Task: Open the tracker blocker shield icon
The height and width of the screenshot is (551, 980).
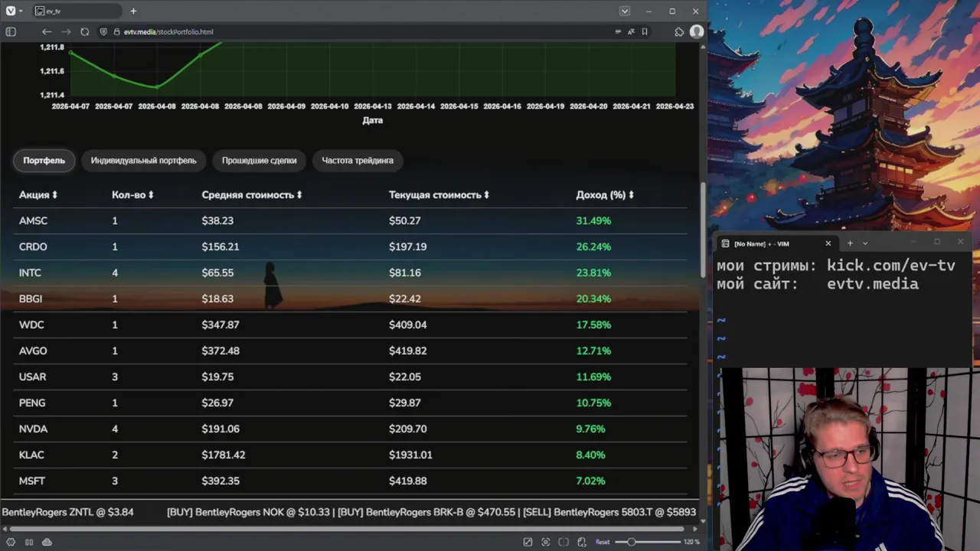Action: [103, 31]
